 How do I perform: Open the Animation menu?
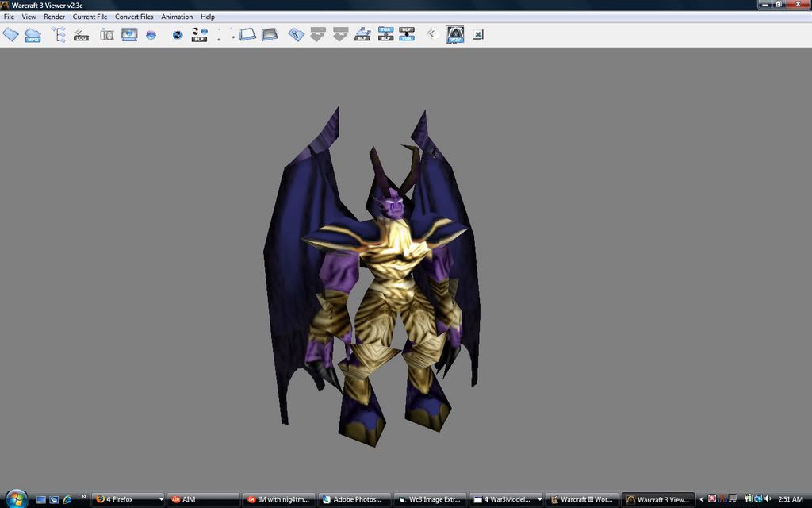(177, 17)
